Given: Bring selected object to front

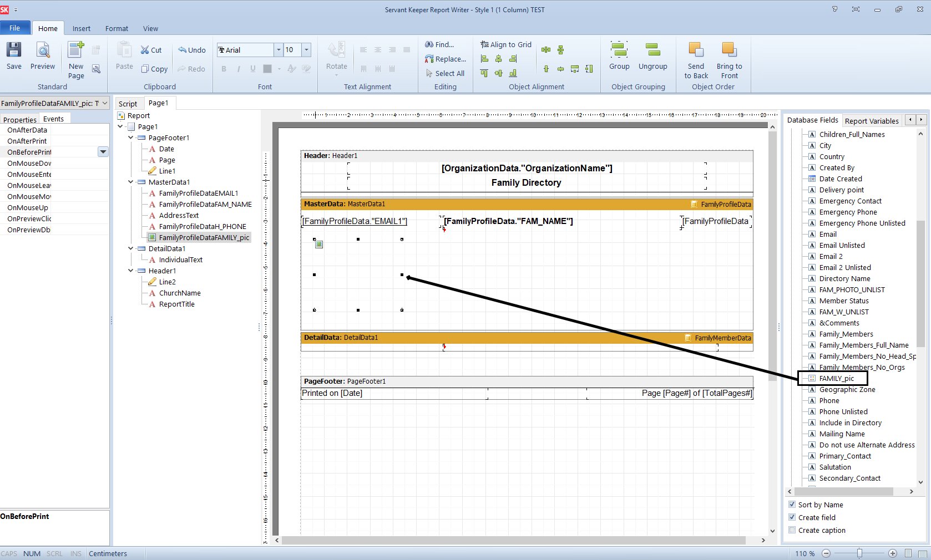Looking at the screenshot, I should pos(729,55).
